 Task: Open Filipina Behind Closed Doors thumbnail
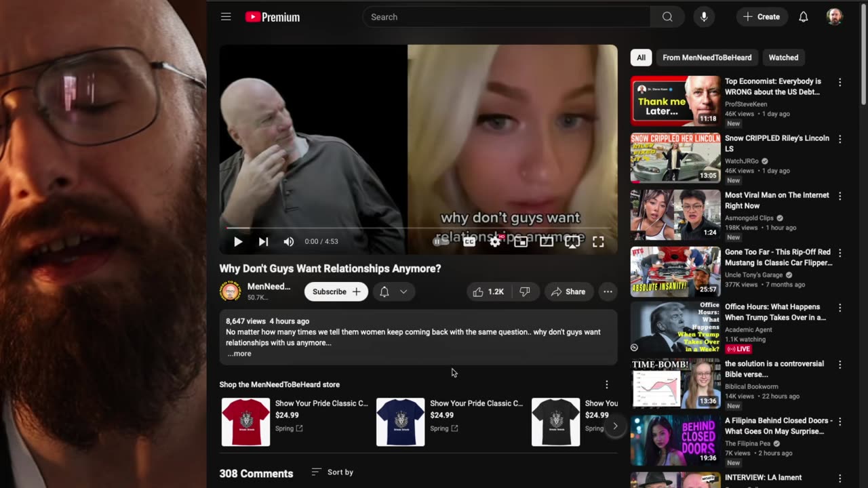[675, 440]
